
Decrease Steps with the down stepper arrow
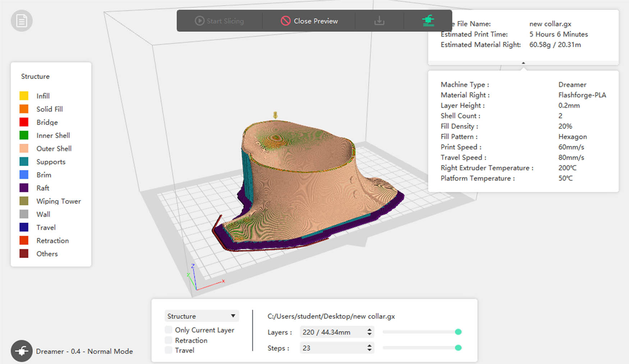tap(369, 350)
